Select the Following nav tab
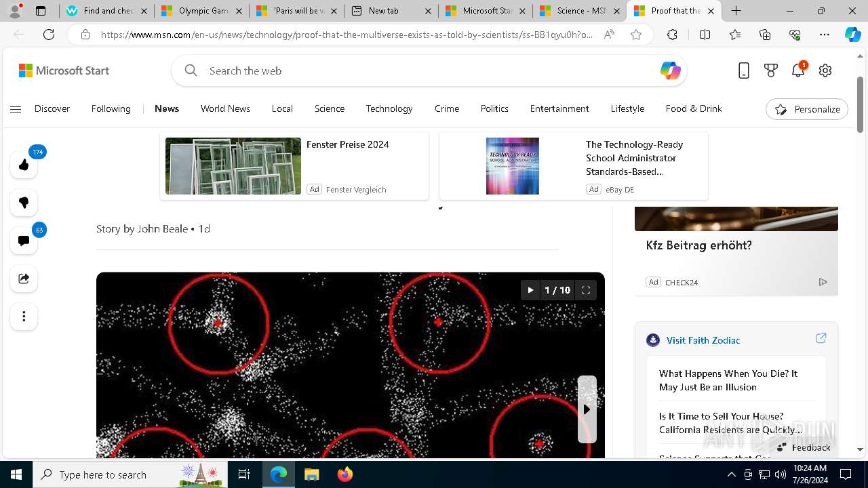Viewport: 868px width, 488px height. [x=111, y=108]
